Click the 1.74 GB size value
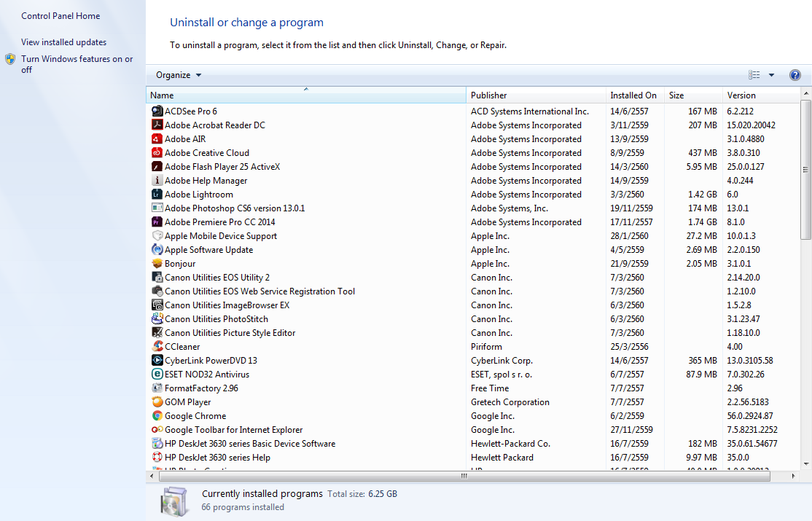The width and height of the screenshot is (812, 521). pyautogui.click(x=702, y=222)
